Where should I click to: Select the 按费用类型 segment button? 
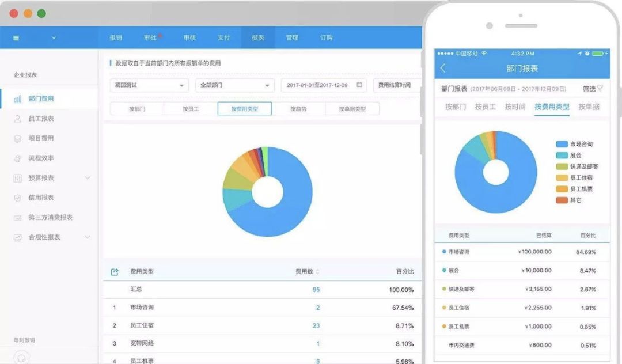click(245, 109)
